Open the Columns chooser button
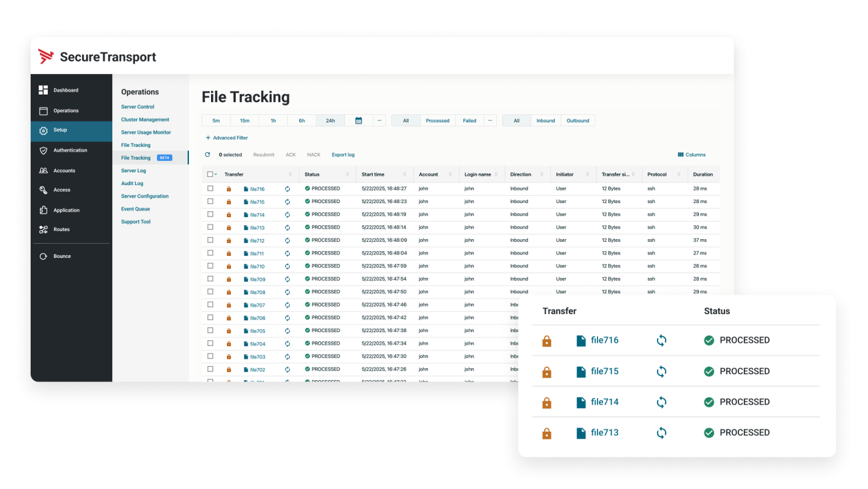Screen dimensions: 868x489 pyautogui.click(x=692, y=155)
